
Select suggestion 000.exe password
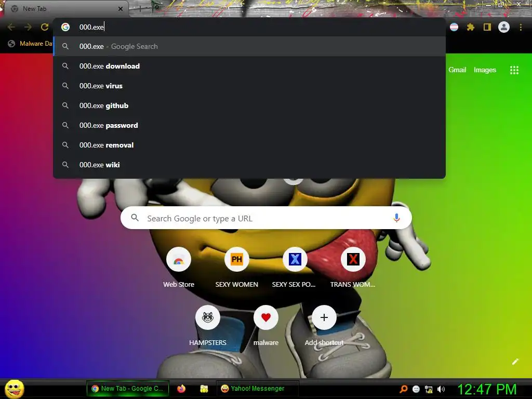(x=249, y=125)
